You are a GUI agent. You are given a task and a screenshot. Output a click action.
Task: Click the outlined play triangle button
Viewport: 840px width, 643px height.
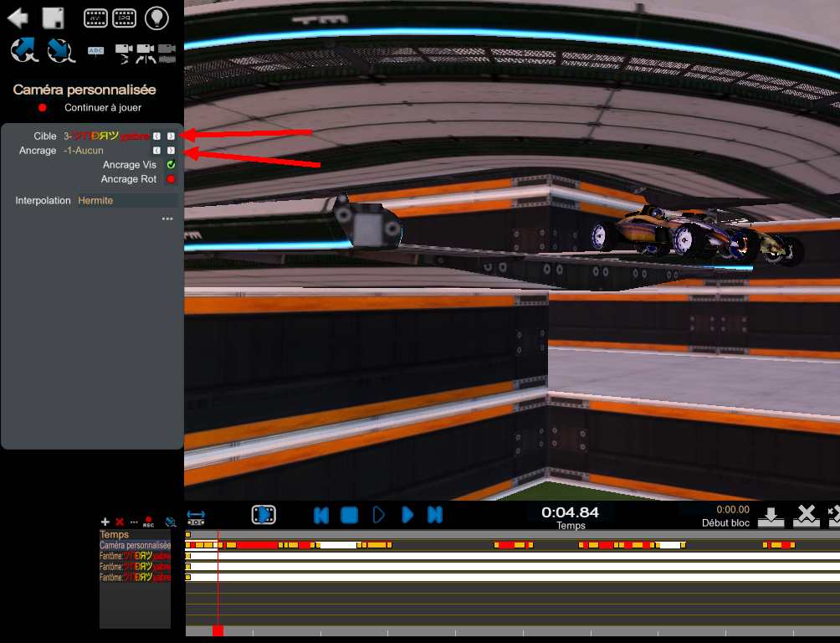tap(378, 516)
